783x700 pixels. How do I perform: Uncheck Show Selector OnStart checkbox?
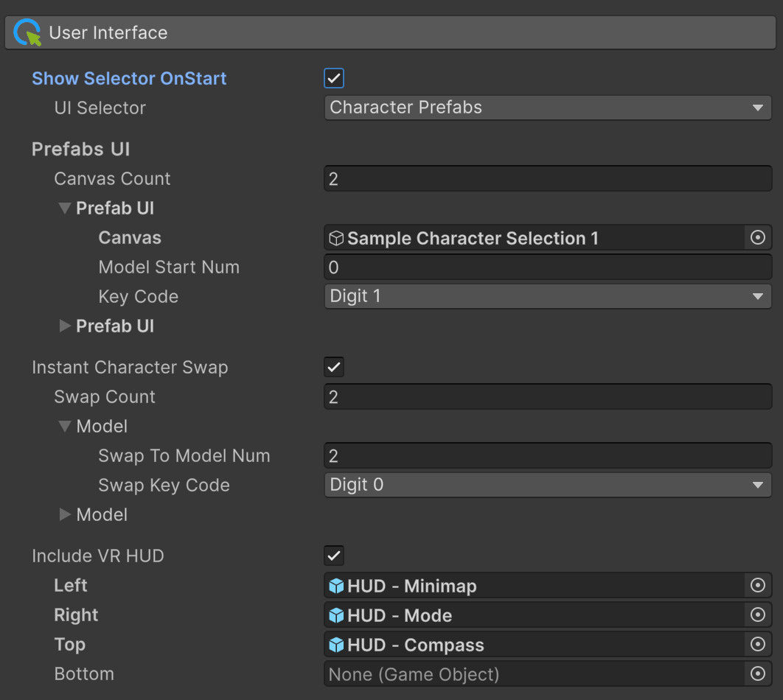pos(334,78)
